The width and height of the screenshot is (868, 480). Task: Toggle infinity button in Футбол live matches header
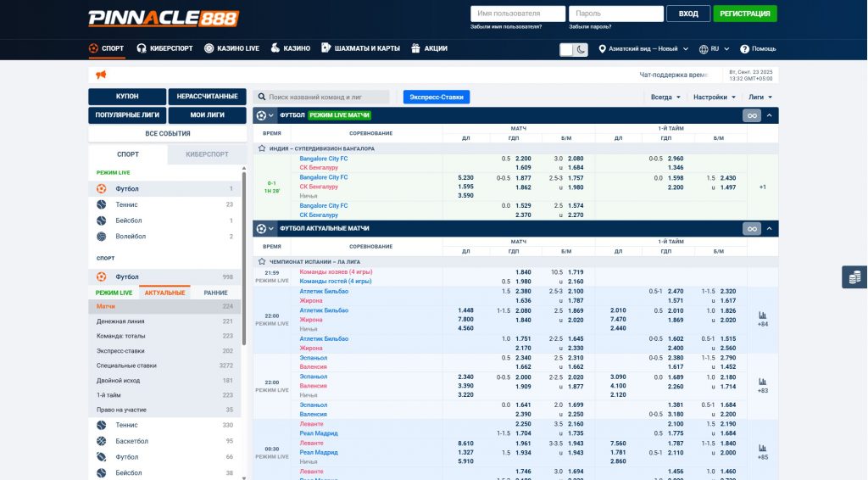coord(751,115)
